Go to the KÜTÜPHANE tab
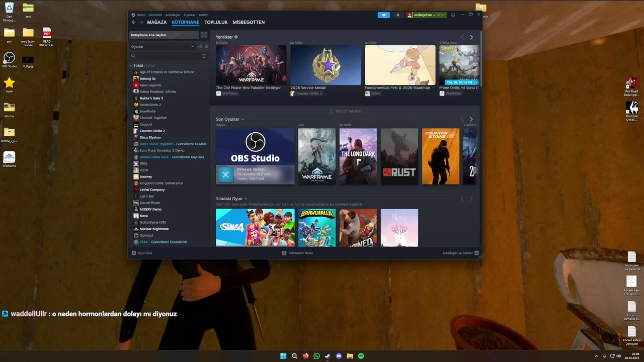The image size is (644, 362). pos(186,22)
